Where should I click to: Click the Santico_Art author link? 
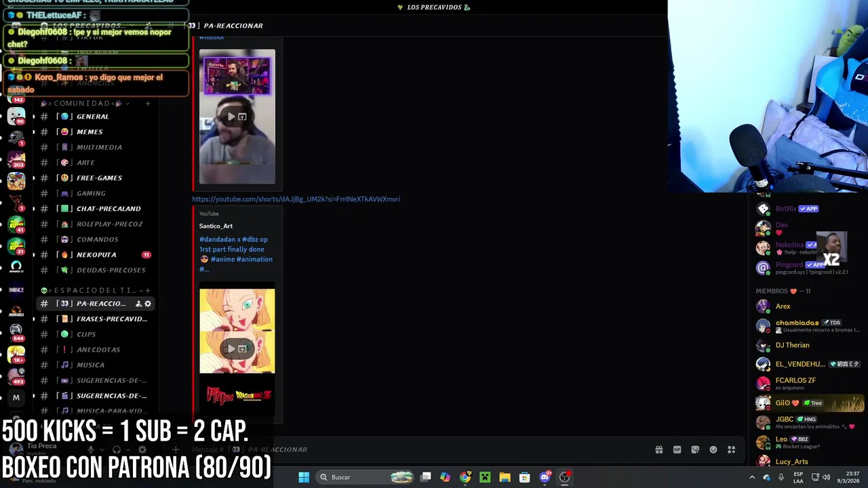pos(216,226)
